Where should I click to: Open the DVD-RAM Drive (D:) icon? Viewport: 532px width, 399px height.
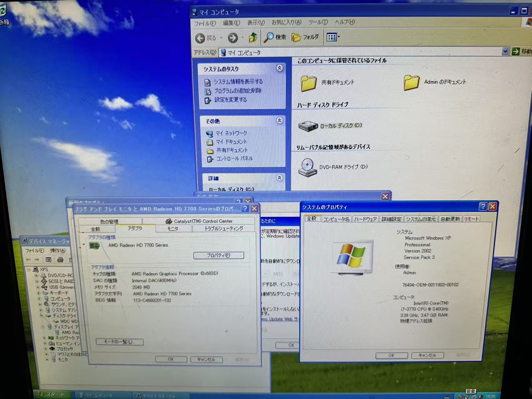click(x=307, y=167)
